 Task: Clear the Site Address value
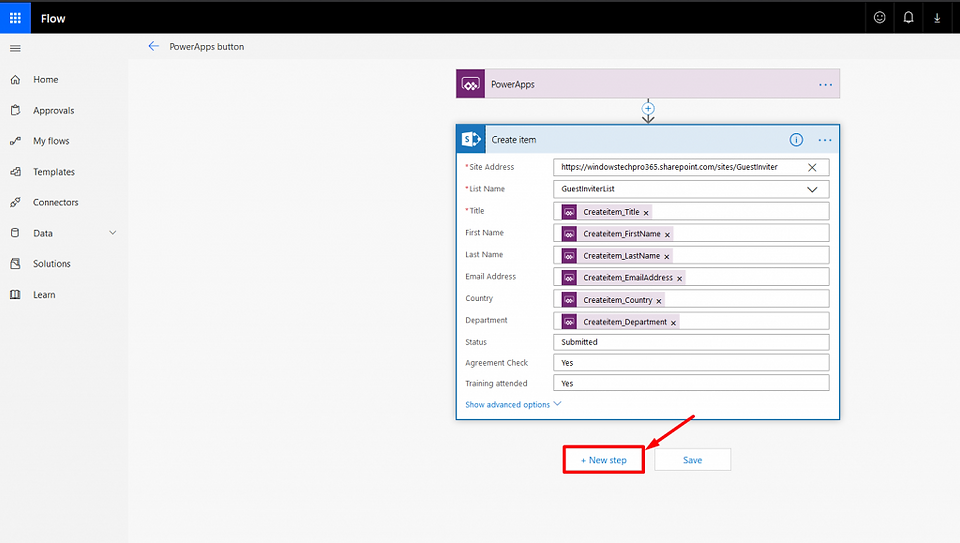pos(812,167)
